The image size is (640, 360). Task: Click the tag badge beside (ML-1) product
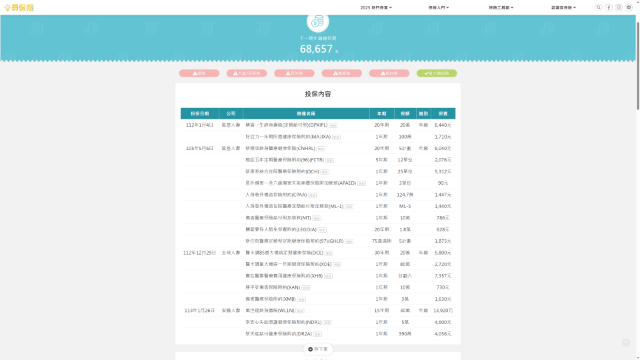coord(349,207)
